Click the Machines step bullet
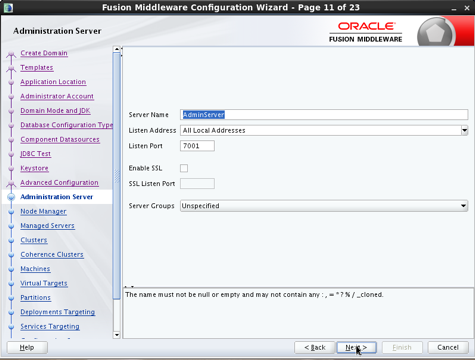Screen dimensions: 475x360 point(11,269)
